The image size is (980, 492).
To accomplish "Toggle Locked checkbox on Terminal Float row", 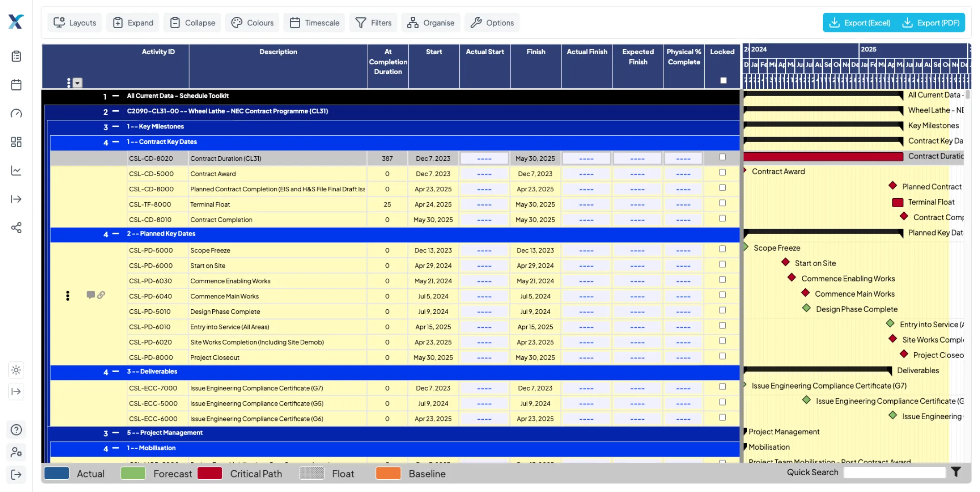I will (x=722, y=203).
